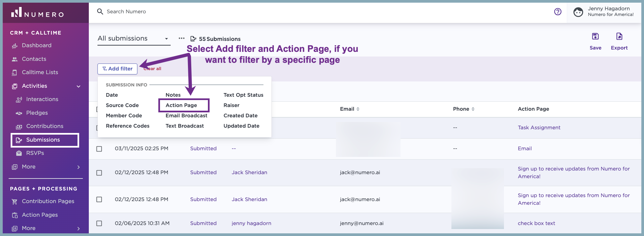Open the All submissions dropdown
Viewport: 644px width, 236px height.
[134, 39]
